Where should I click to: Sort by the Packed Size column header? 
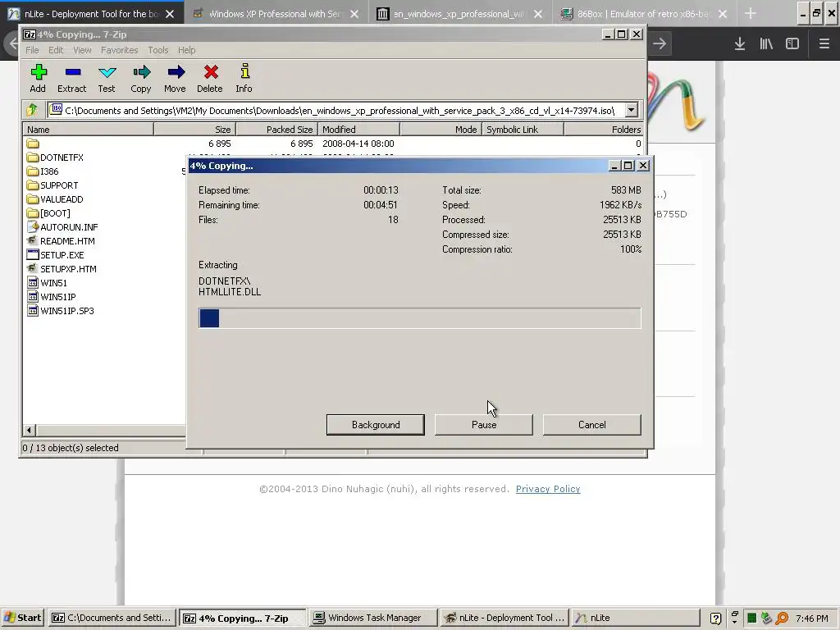click(277, 129)
